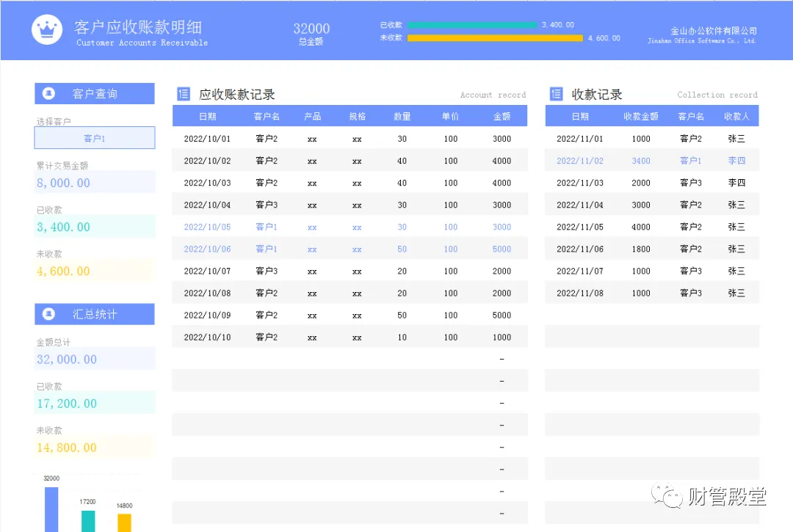Select collection date 2022/11/04
Screen dimensions: 793x532
click(580, 205)
